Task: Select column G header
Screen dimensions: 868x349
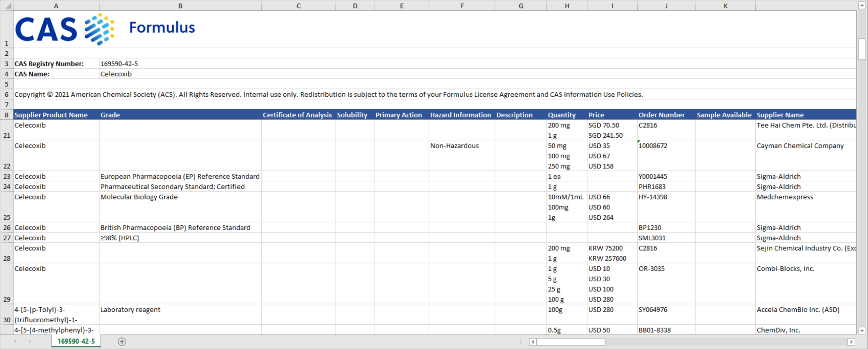Action: (x=521, y=6)
